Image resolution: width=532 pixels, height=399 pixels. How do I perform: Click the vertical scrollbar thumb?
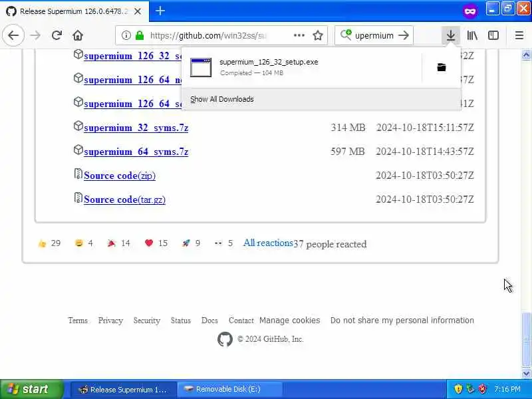pyautogui.click(x=526, y=339)
